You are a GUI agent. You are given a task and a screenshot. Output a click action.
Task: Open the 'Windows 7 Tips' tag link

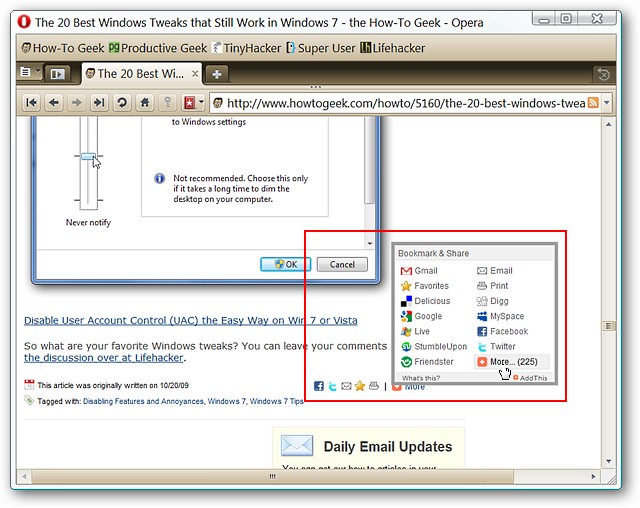point(277,401)
